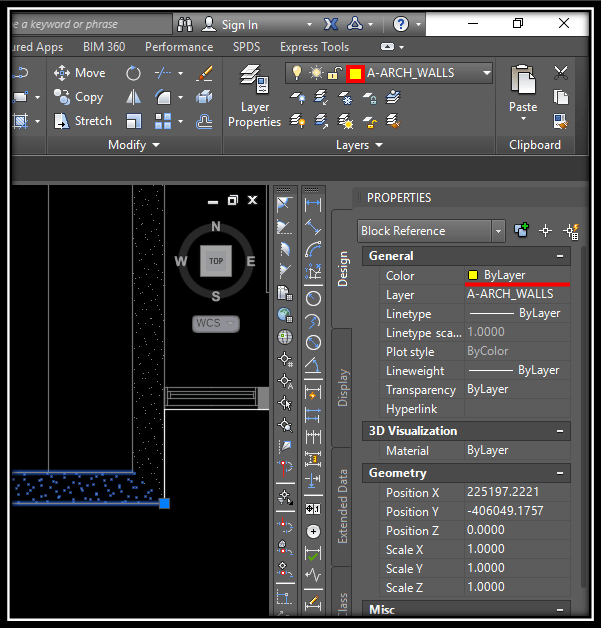The height and width of the screenshot is (628, 601).
Task: Collapse the General properties section
Action: coord(560,256)
